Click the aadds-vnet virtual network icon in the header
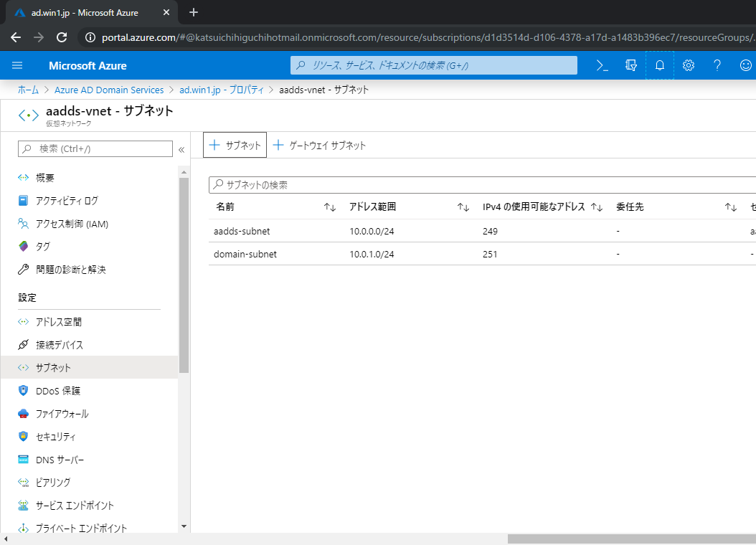Screen dimensions: 756x545 pos(29,115)
